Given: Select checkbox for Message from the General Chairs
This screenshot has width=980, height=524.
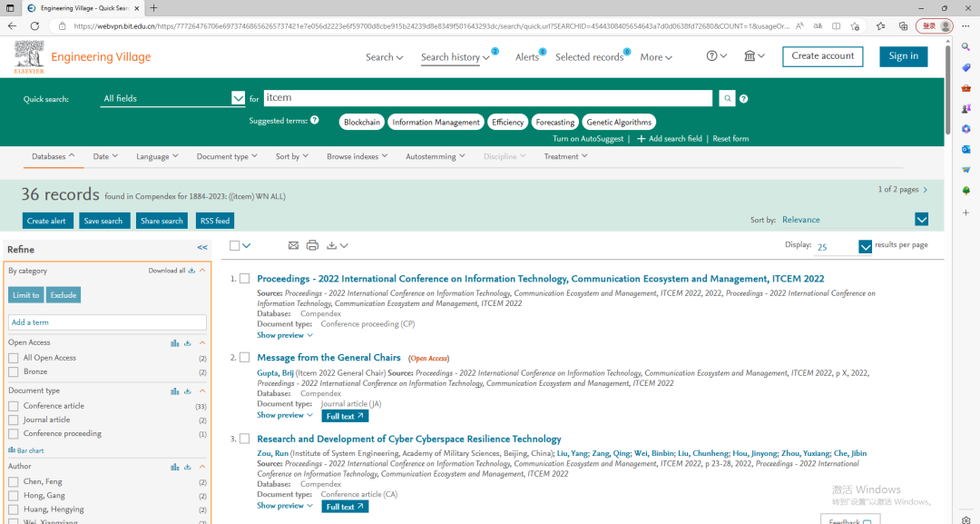Looking at the screenshot, I should pyautogui.click(x=244, y=357).
